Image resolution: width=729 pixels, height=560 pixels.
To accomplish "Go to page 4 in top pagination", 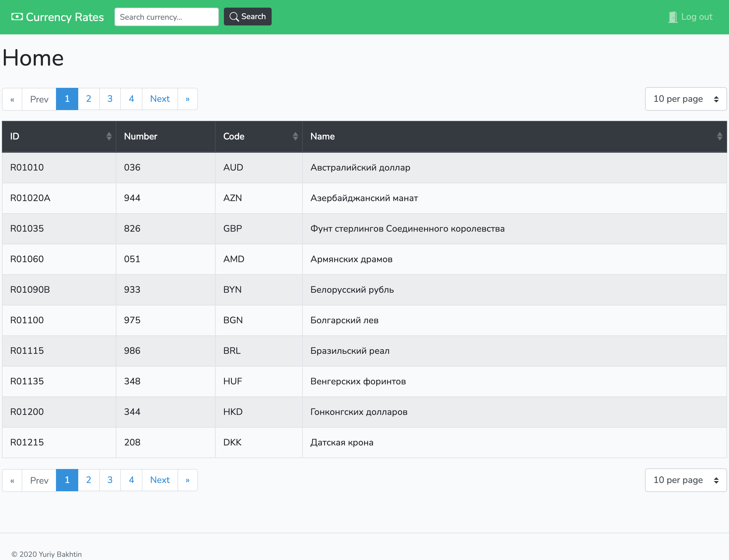I will coord(131,99).
